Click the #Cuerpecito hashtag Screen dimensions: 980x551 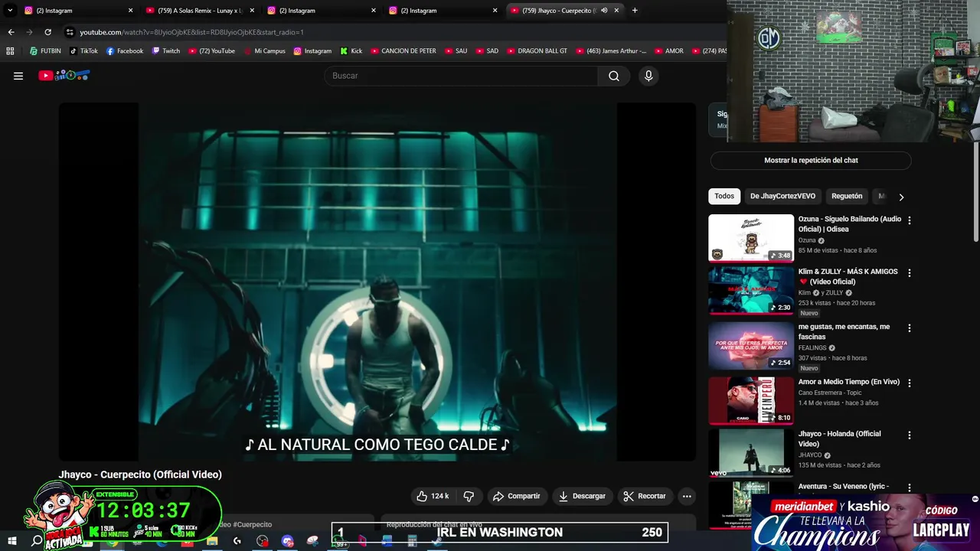(252, 524)
